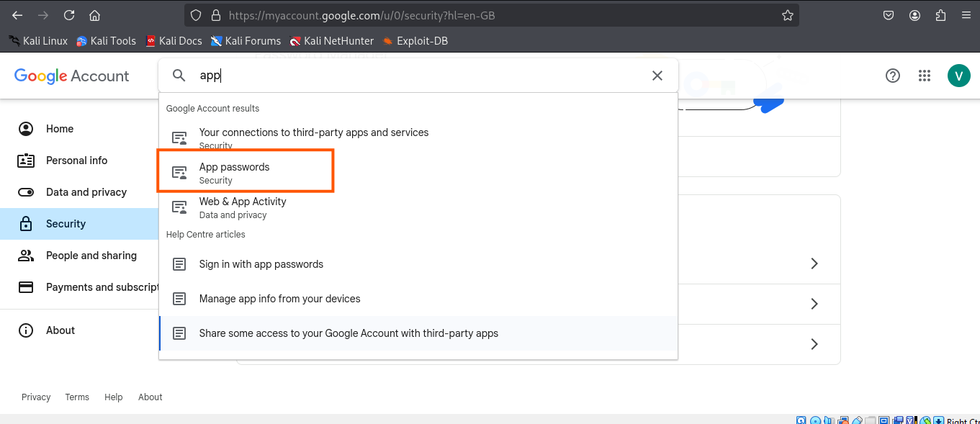980x424 pixels.
Task: Click the magnifier search icon
Action: point(179,76)
